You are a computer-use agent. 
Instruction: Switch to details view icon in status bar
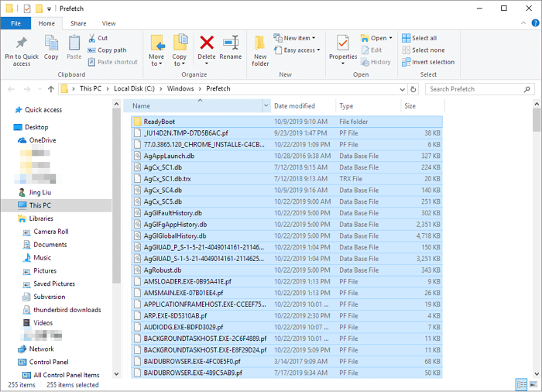coord(521,384)
